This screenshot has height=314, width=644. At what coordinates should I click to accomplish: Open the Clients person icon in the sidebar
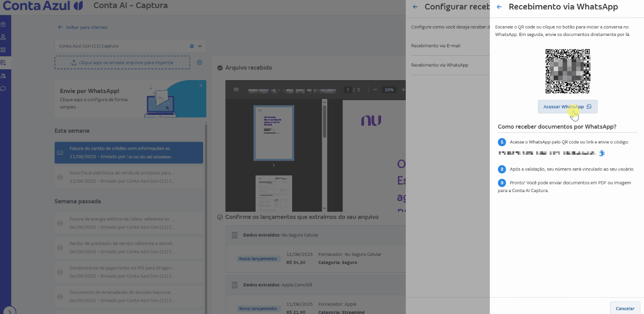4,37
